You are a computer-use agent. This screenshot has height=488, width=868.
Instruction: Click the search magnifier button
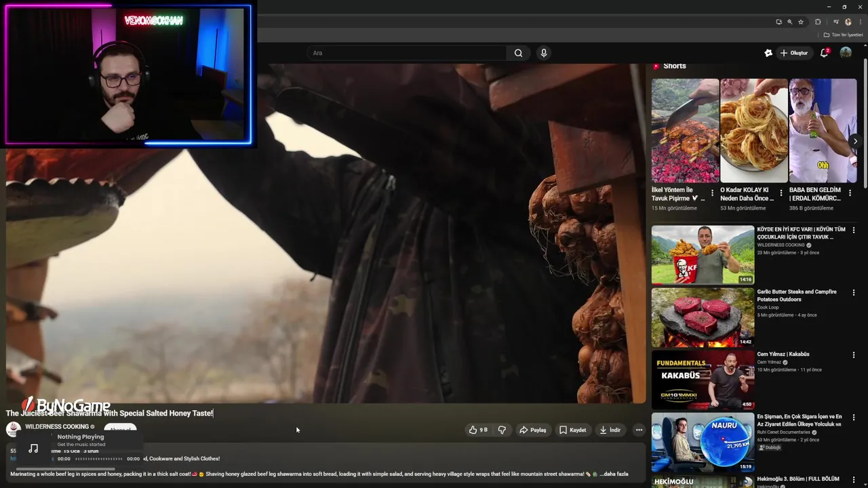(518, 53)
